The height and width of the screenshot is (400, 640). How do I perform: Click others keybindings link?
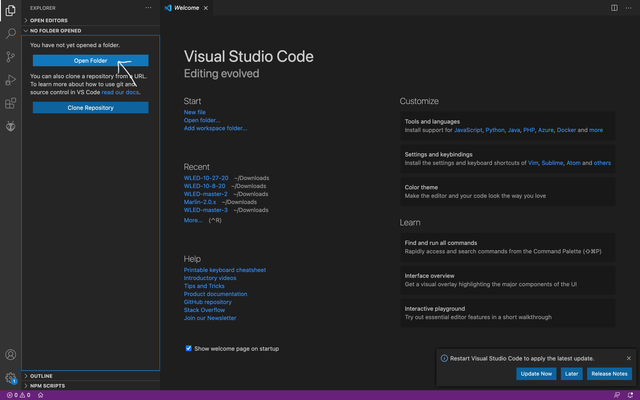[602, 163]
